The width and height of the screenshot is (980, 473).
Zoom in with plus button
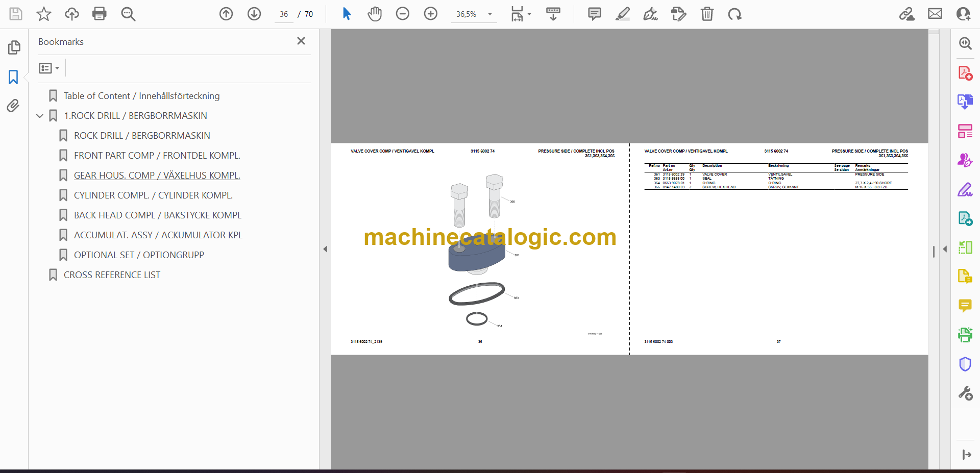pyautogui.click(x=431, y=14)
